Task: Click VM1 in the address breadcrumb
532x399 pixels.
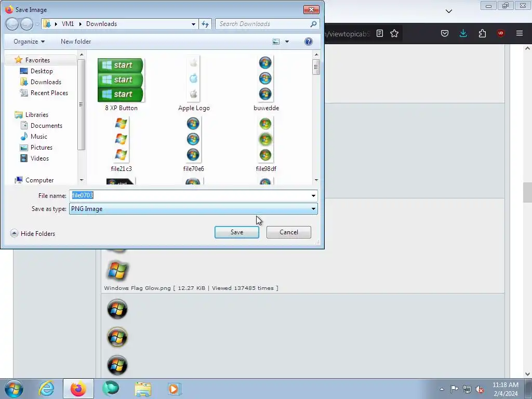Action: [x=68, y=24]
